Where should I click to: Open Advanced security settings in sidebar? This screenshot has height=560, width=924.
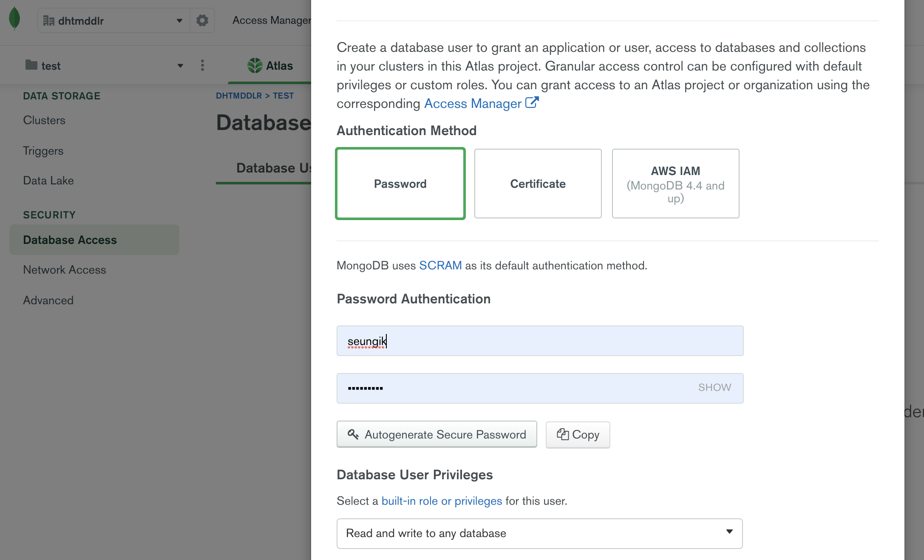pyautogui.click(x=48, y=300)
